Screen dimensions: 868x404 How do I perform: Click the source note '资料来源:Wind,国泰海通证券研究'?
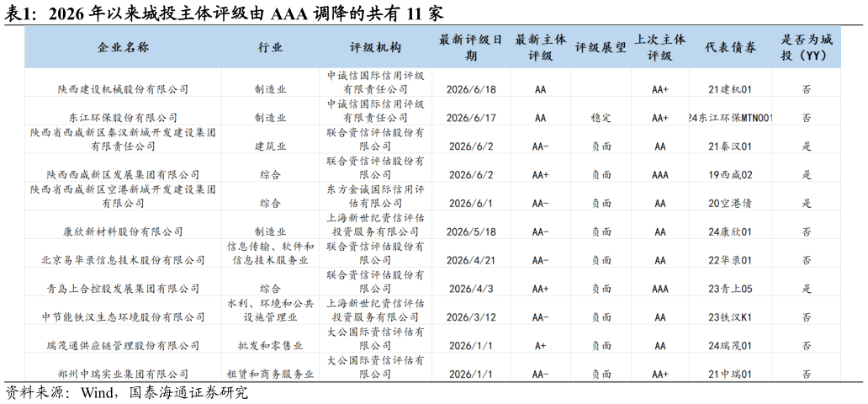pos(126,393)
